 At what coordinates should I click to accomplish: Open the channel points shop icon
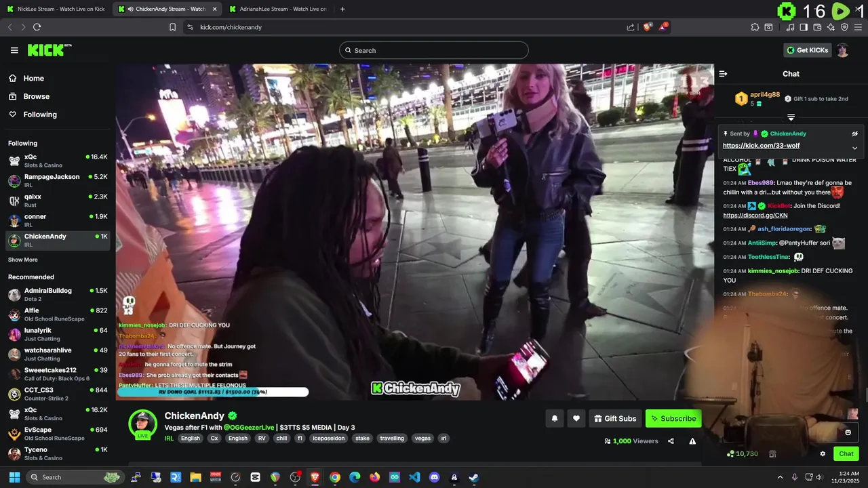pyautogui.click(x=772, y=453)
